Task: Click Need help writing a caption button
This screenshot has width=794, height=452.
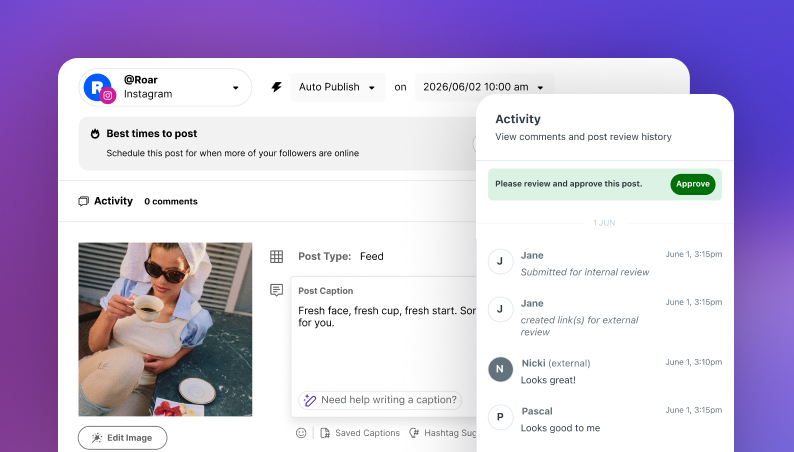Action: [380, 400]
